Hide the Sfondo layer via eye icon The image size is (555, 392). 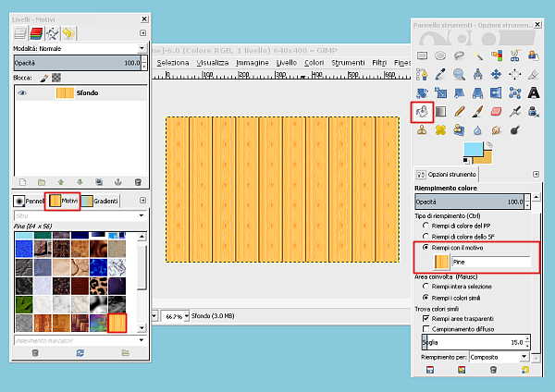click(21, 92)
